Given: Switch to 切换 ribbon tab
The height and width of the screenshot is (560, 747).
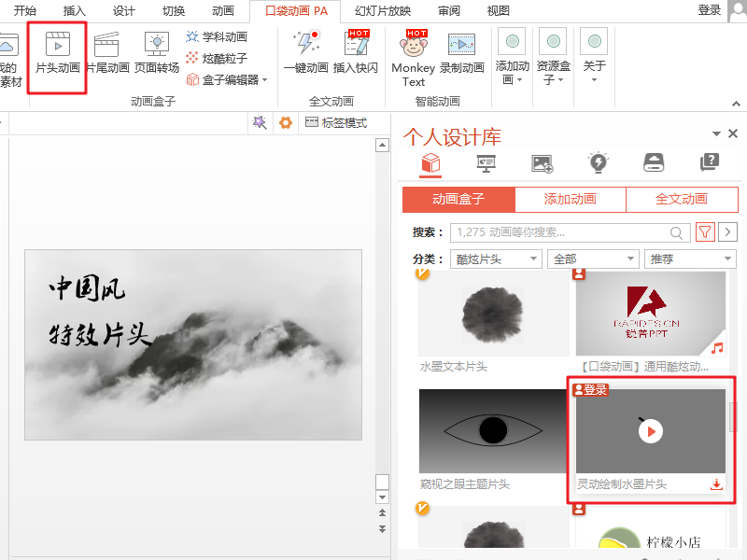Looking at the screenshot, I should click(x=174, y=10).
